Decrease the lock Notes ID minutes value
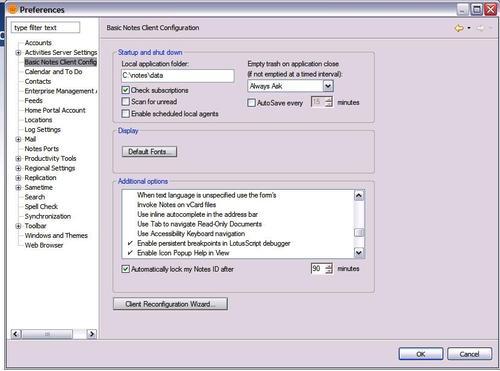 pos(329,271)
